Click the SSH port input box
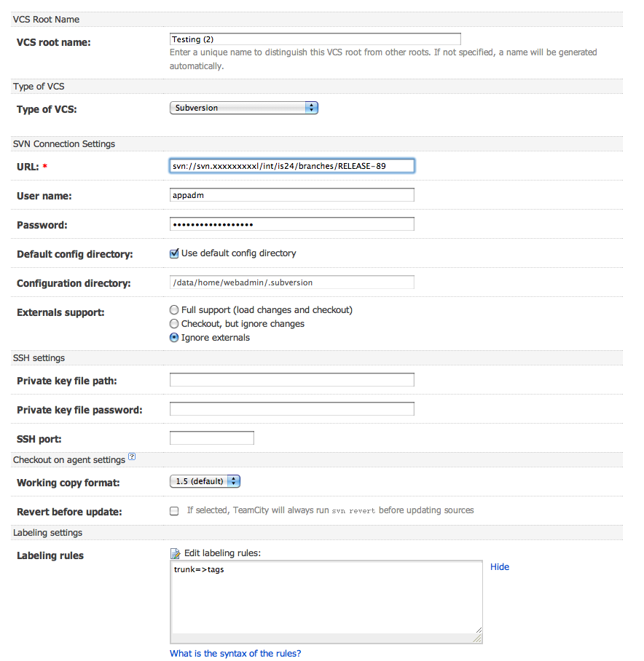Screen dimensions: 644x661 212,438
